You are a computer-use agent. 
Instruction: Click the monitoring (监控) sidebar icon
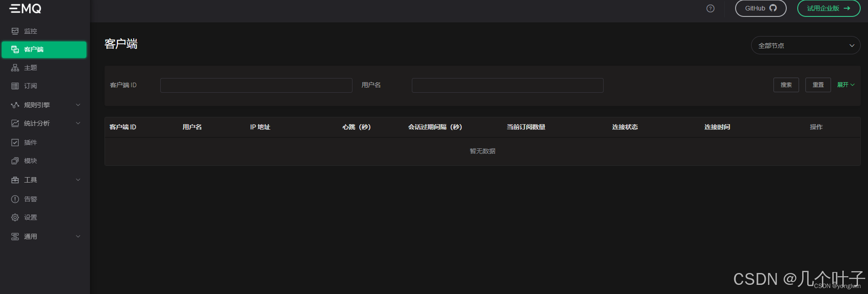tap(15, 31)
